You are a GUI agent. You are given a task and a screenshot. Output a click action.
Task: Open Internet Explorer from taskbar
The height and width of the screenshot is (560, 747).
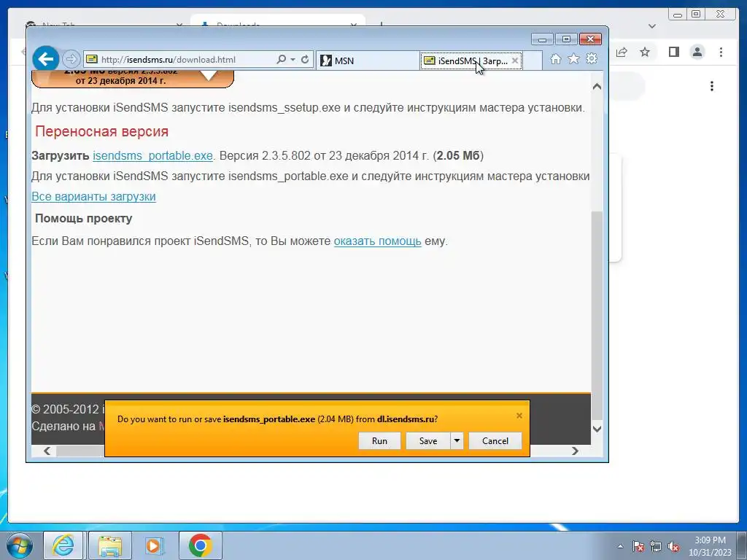coord(63,545)
